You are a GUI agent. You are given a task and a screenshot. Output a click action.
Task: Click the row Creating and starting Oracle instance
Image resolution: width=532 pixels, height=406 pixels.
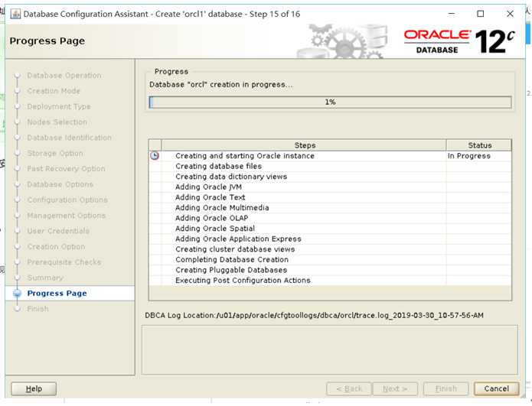330,156
